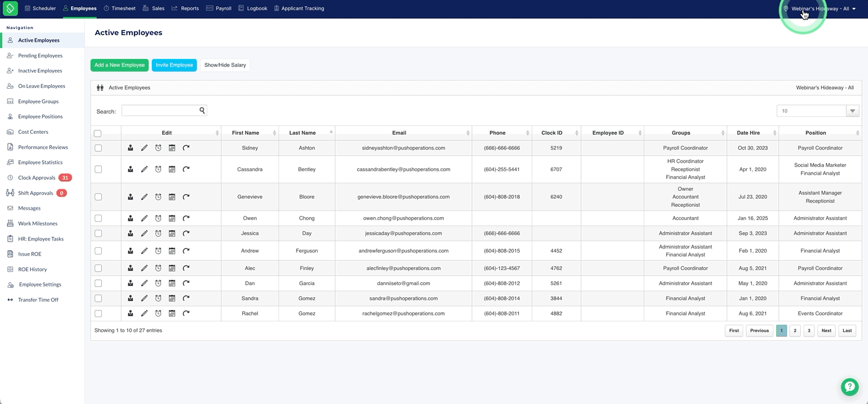This screenshot has width=868, height=404.
Task: Click the Invite Employee button
Action: point(174,65)
